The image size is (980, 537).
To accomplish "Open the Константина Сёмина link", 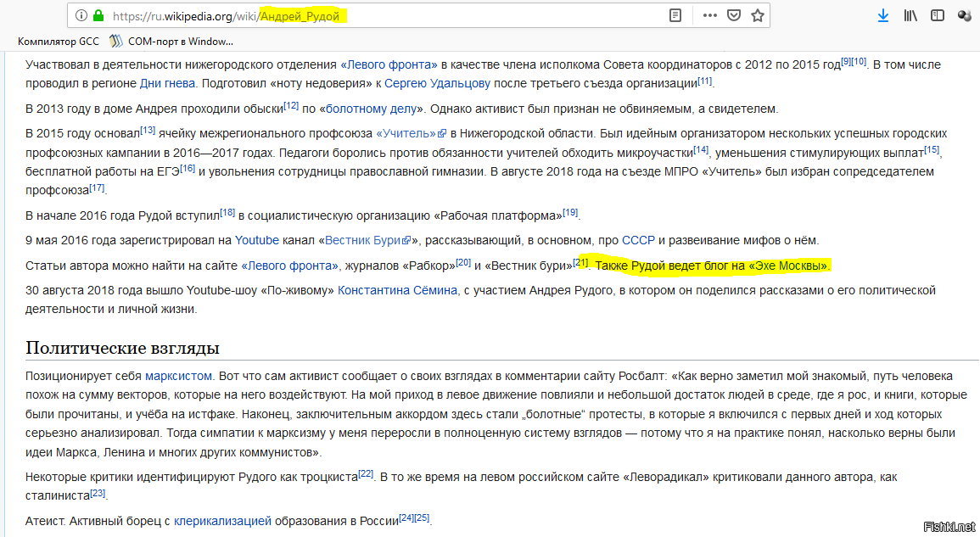I will [x=397, y=291].
